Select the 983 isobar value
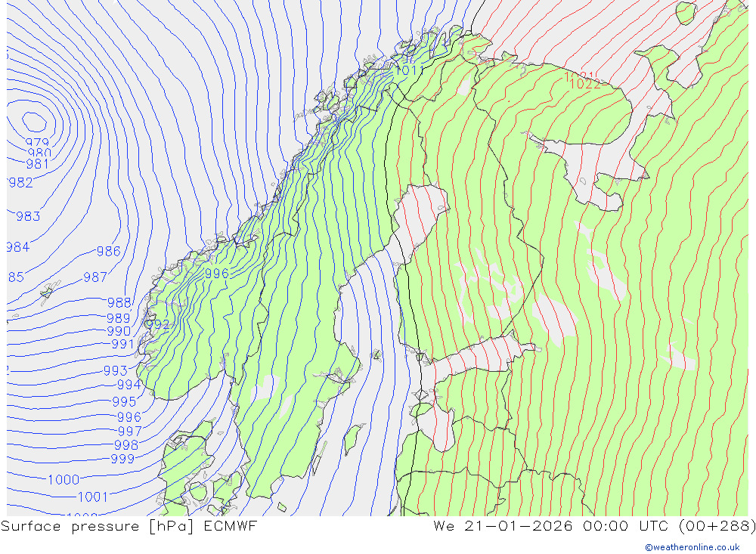Screen dimensions: 756x554 [x=28, y=216]
